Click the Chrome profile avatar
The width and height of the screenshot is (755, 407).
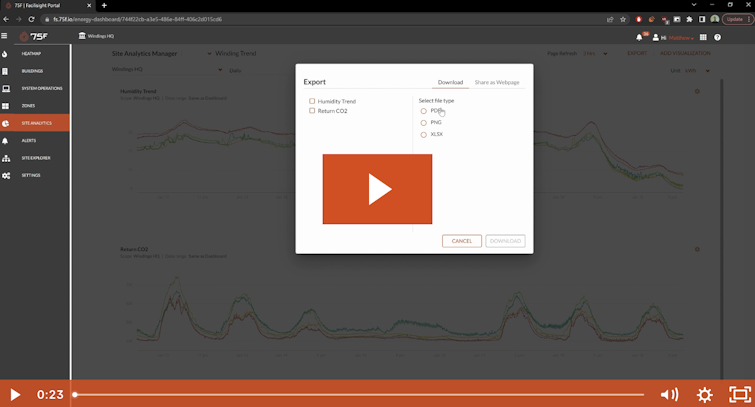click(715, 19)
